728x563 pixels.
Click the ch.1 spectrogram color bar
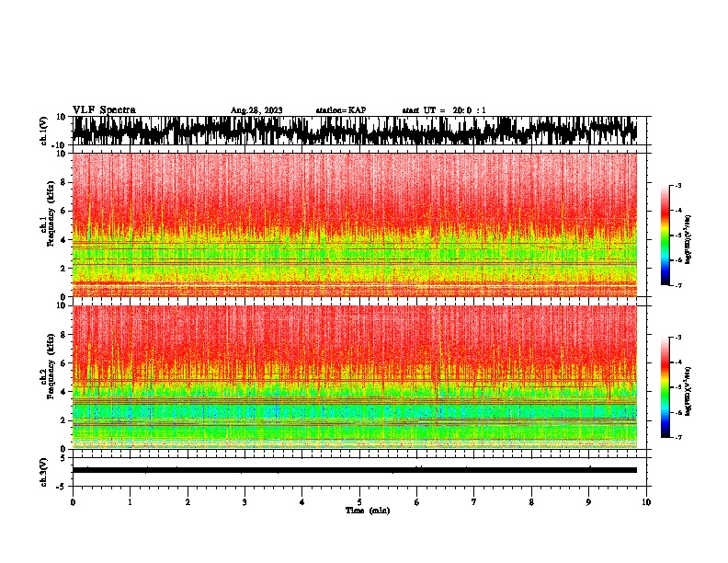(x=665, y=236)
